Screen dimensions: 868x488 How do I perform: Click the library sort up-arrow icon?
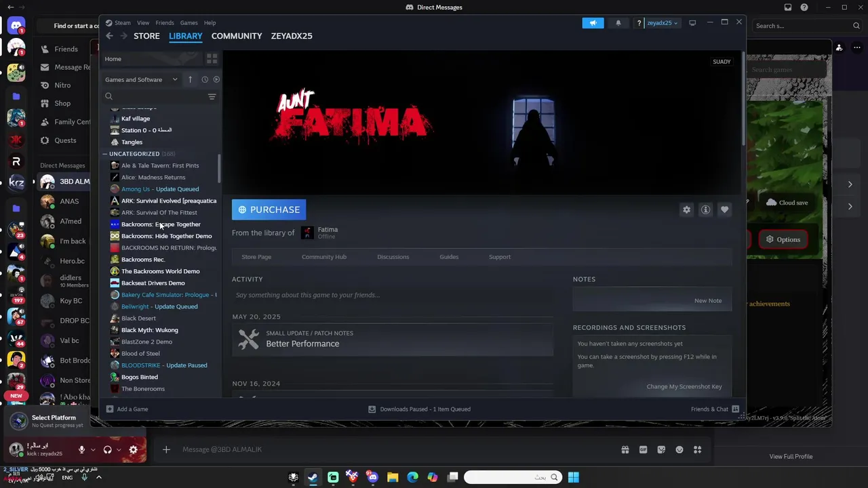click(190, 79)
